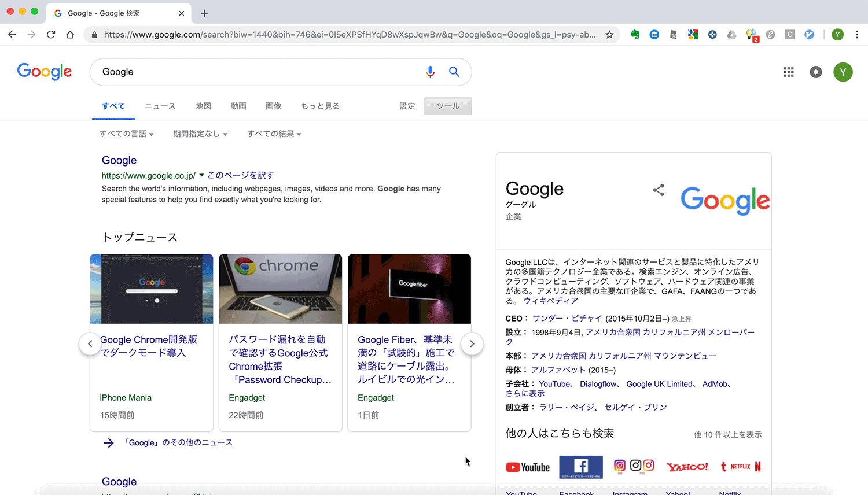Click the multicolor Google-style extension icon
868x495 pixels.
pyautogui.click(x=693, y=35)
